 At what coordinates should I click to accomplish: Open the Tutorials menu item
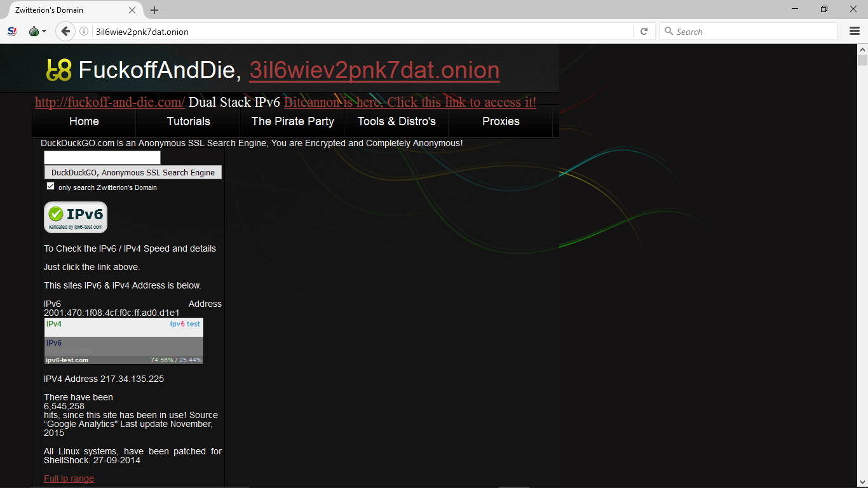(x=188, y=121)
